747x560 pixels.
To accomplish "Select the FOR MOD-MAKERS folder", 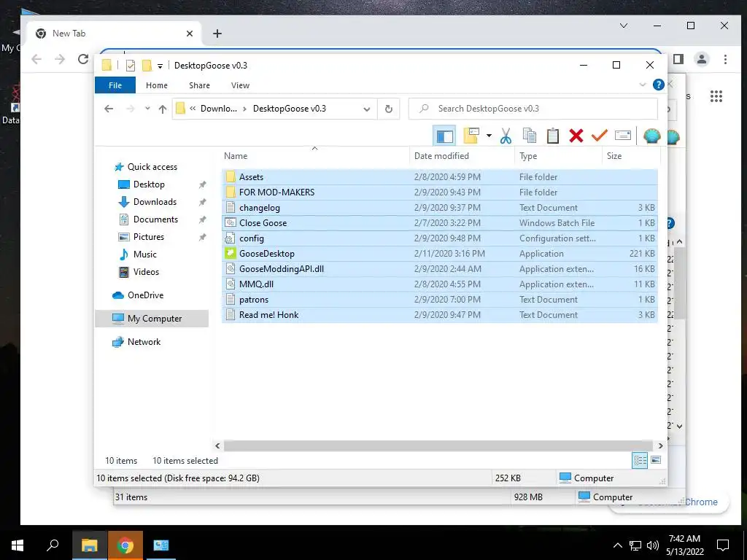I will [439, 192].
